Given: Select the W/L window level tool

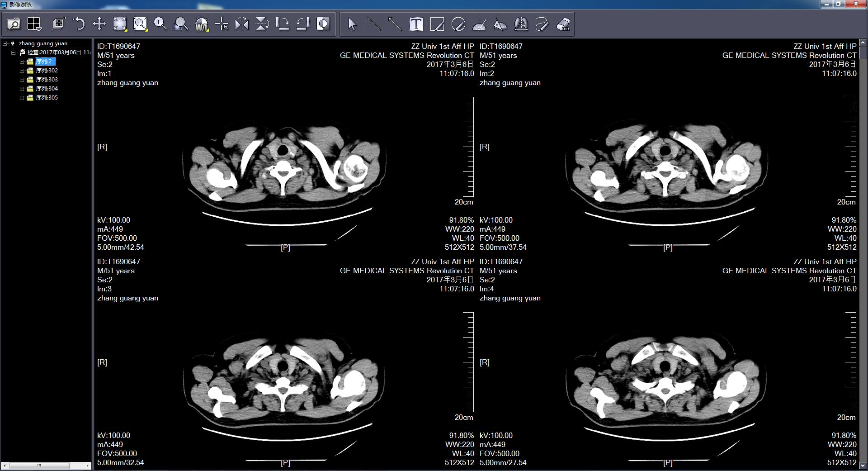Looking at the screenshot, I should coord(202,24).
